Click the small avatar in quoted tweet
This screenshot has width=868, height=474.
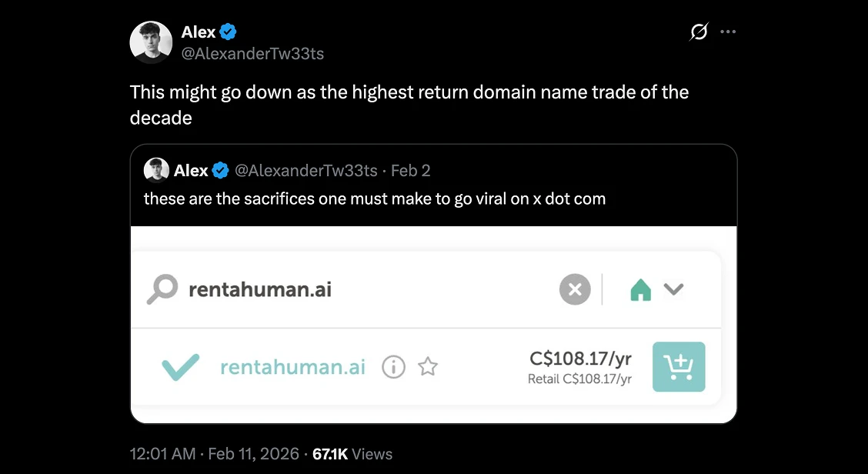click(x=156, y=170)
